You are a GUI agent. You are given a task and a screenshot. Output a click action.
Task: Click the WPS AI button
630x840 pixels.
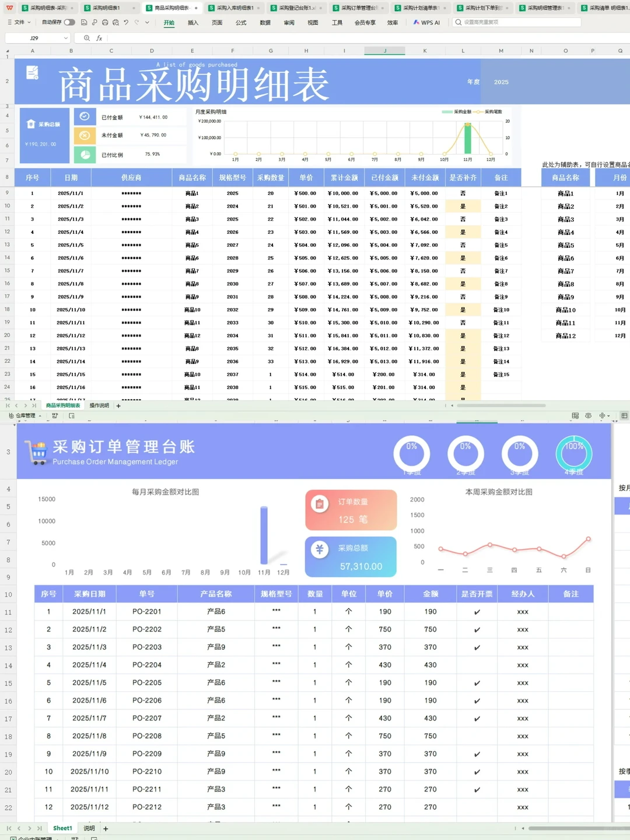click(426, 22)
